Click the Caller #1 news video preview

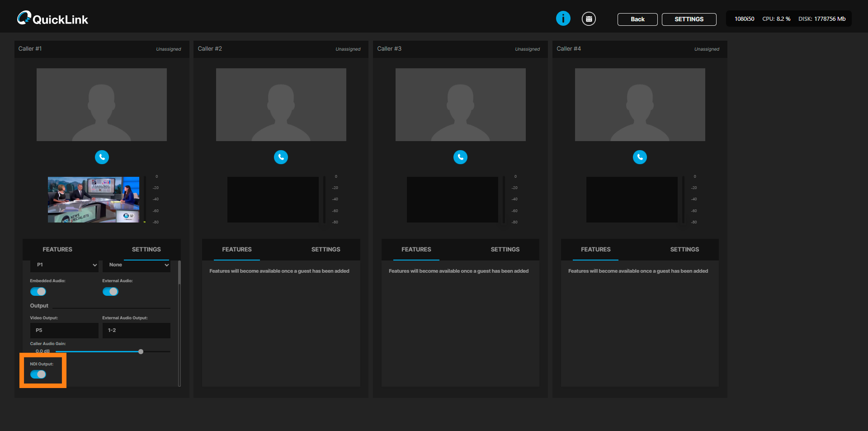(x=94, y=199)
